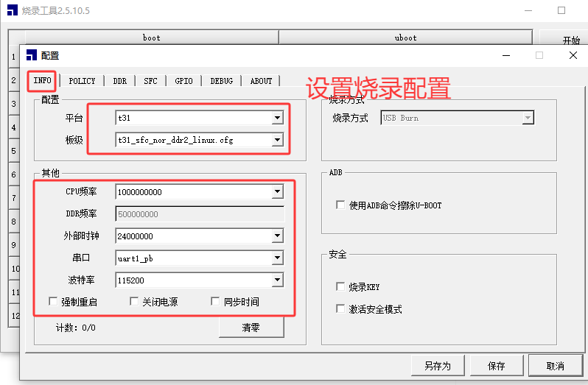Minimize the 烧录工具 main window
Viewport: 588px width, 385px height.
click(x=528, y=10)
